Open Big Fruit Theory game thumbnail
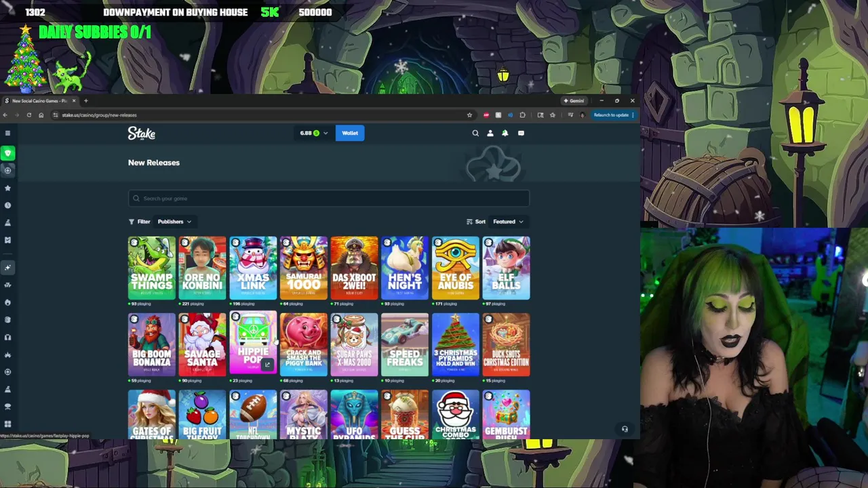868x488 pixels. (202, 414)
